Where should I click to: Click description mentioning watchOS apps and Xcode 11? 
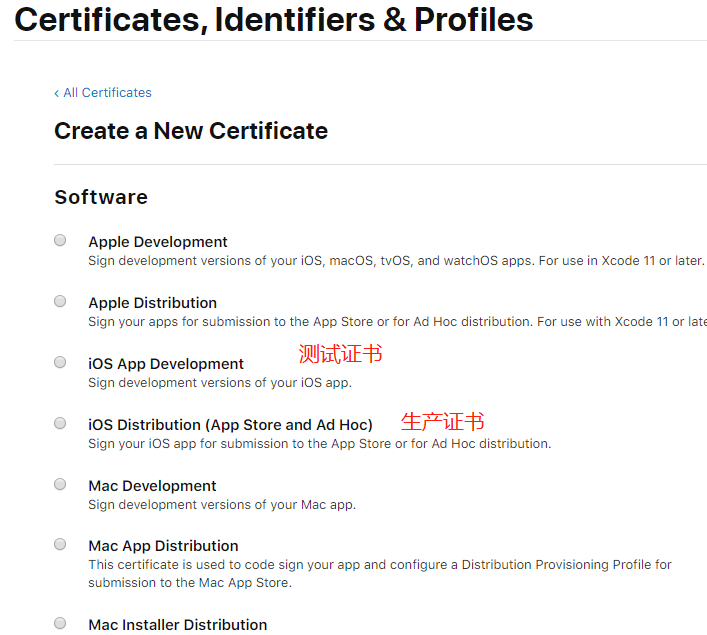click(396, 261)
